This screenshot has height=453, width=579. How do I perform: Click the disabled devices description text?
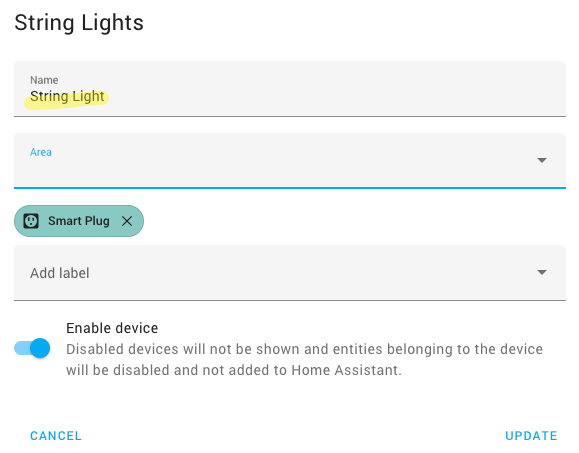[305, 360]
